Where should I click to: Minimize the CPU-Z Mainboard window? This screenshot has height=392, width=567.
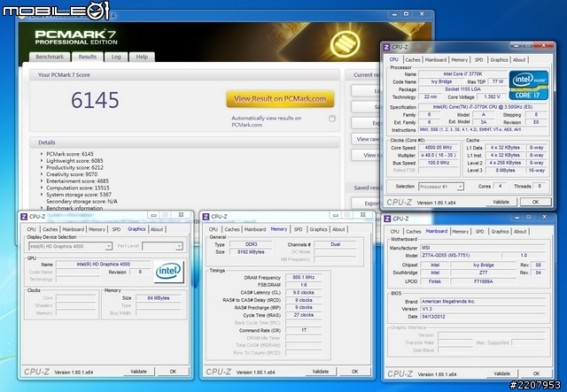[x=517, y=217]
